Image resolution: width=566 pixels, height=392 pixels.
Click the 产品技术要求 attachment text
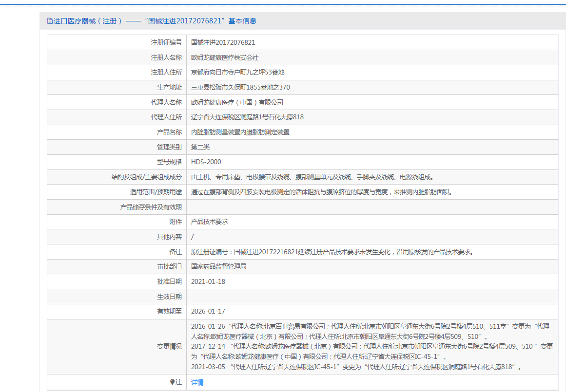[210, 222]
